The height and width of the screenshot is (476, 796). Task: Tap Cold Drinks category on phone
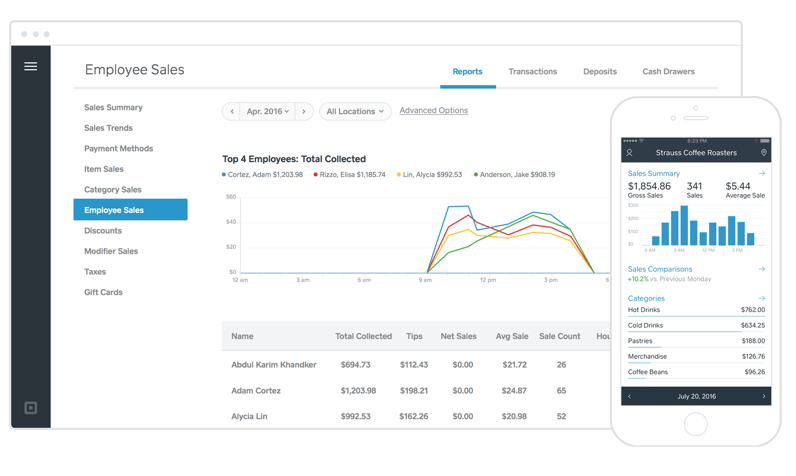(x=696, y=326)
